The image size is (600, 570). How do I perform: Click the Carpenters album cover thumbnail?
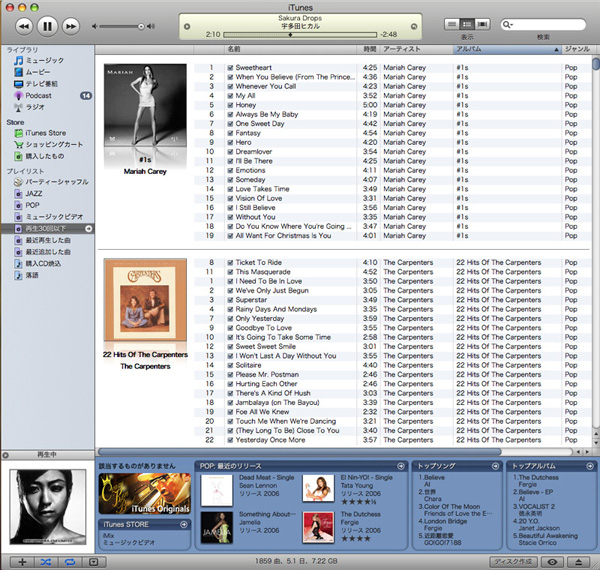click(x=145, y=300)
